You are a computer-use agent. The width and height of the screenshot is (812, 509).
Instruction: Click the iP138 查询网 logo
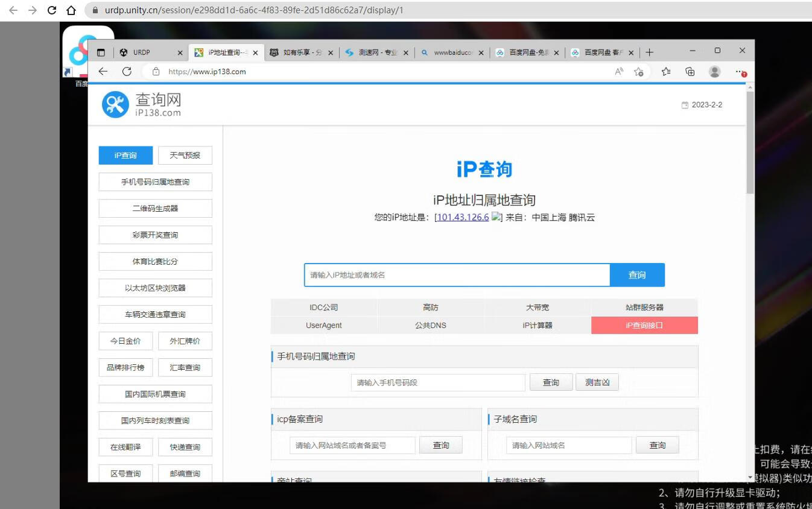(142, 104)
